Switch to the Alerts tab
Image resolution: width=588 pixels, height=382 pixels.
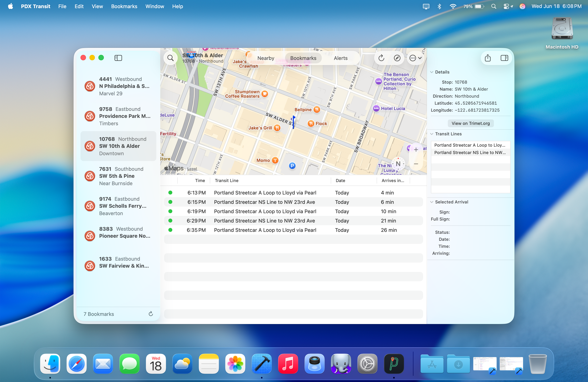(x=340, y=58)
